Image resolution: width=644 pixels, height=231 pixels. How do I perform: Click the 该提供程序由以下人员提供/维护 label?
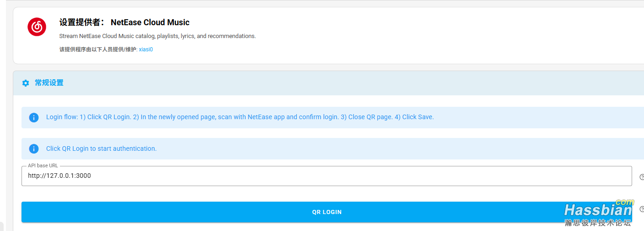click(x=98, y=49)
